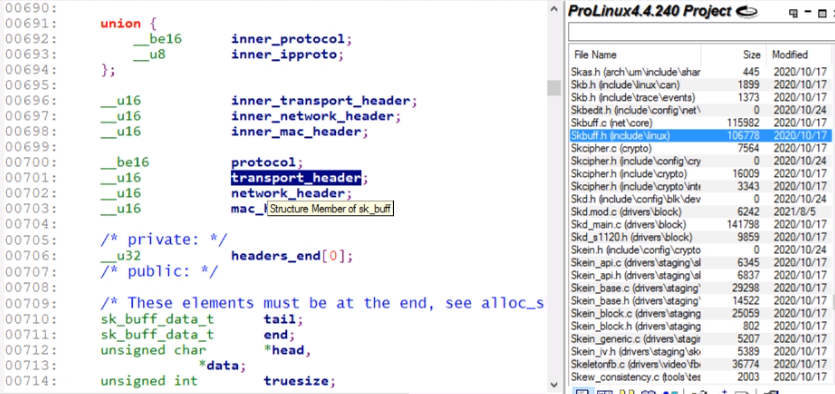Click the inner_network_header identifier
This screenshot has height=394, width=835.
(x=312, y=116)
